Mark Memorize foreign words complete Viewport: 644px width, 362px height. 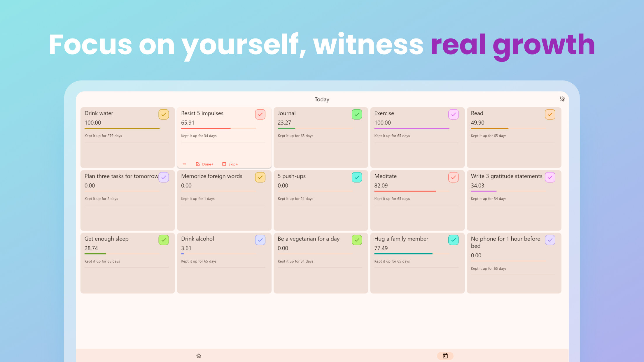point(260,177)
